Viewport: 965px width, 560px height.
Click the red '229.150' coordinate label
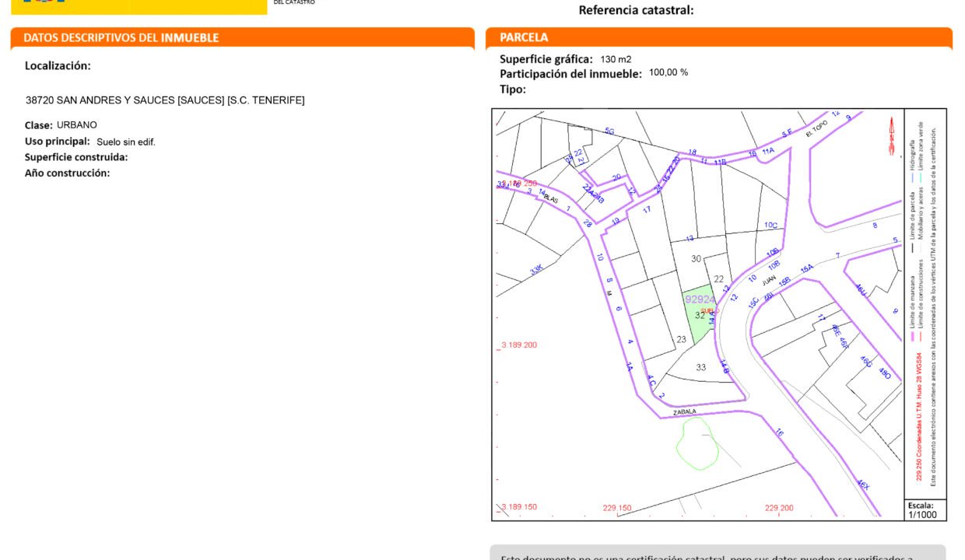pos(617,508)
